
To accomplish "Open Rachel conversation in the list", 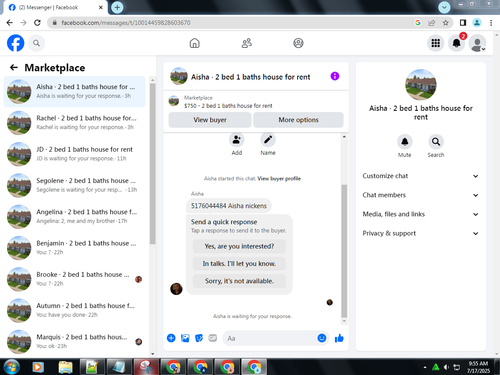I will tap(75, 123).
